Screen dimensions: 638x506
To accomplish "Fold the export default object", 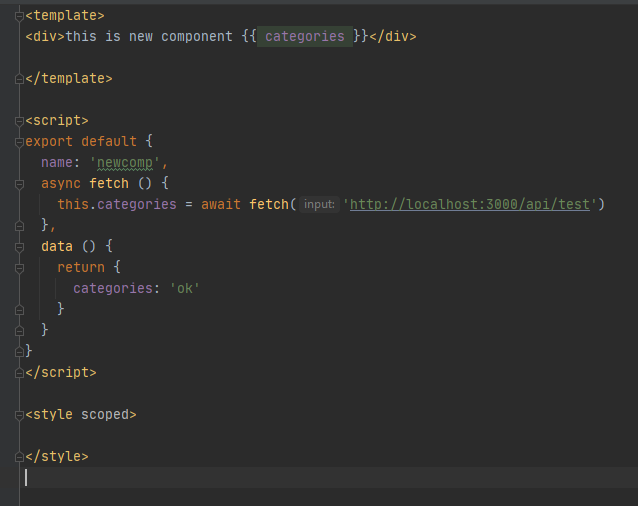I will coord(19,142).
